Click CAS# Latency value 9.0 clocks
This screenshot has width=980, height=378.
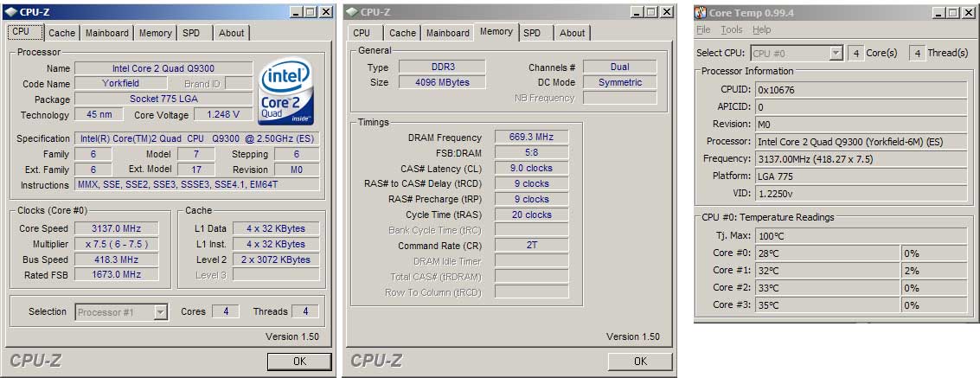click(531, 168)
